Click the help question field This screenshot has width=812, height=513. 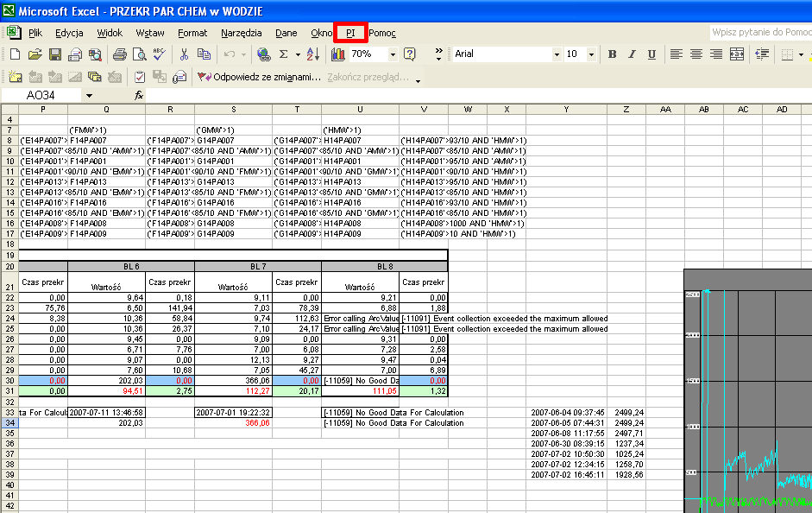point(761,32)
